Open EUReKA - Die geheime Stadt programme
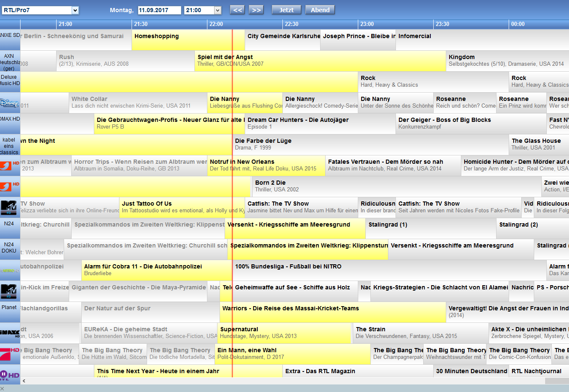 tap(149, 333)
